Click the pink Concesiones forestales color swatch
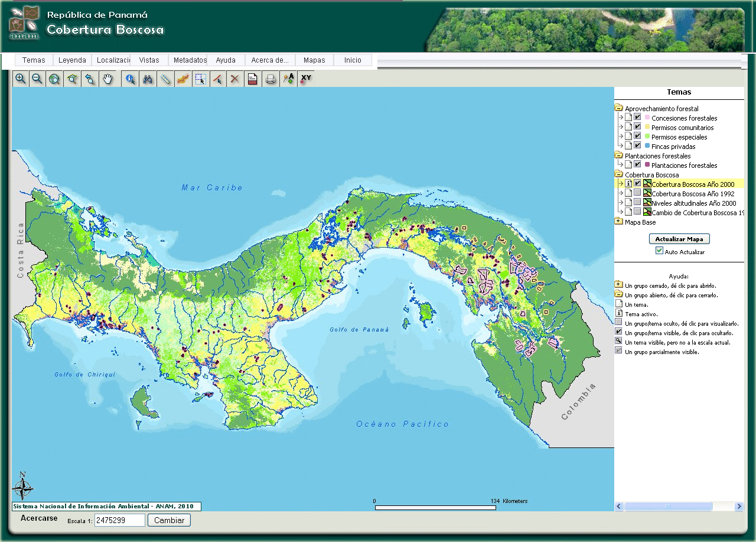 (647, 118)
